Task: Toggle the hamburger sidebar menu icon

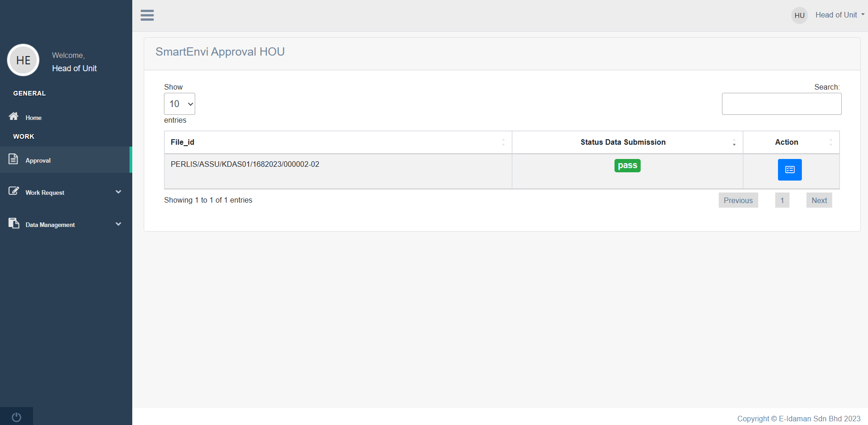Action: [147, 15]
